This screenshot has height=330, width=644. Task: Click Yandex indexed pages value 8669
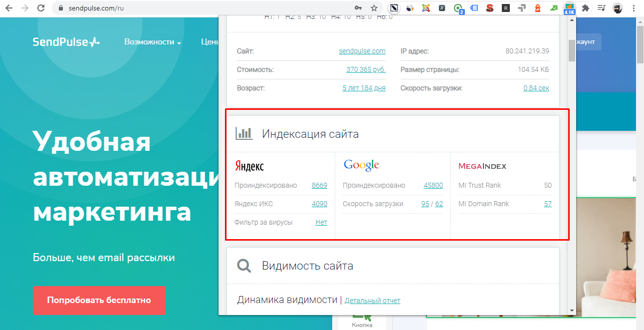pyautogui.click(x=319, y=185)
